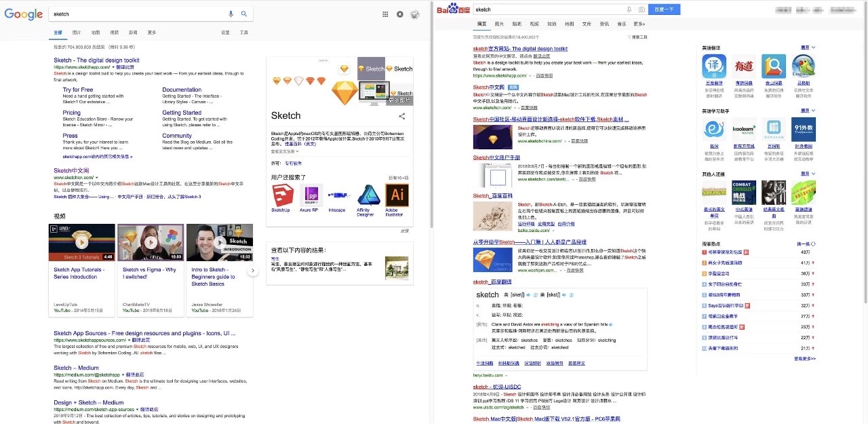Screen dimensions: 868x424
Task: Click the Baidu logo
Action: 453,9
